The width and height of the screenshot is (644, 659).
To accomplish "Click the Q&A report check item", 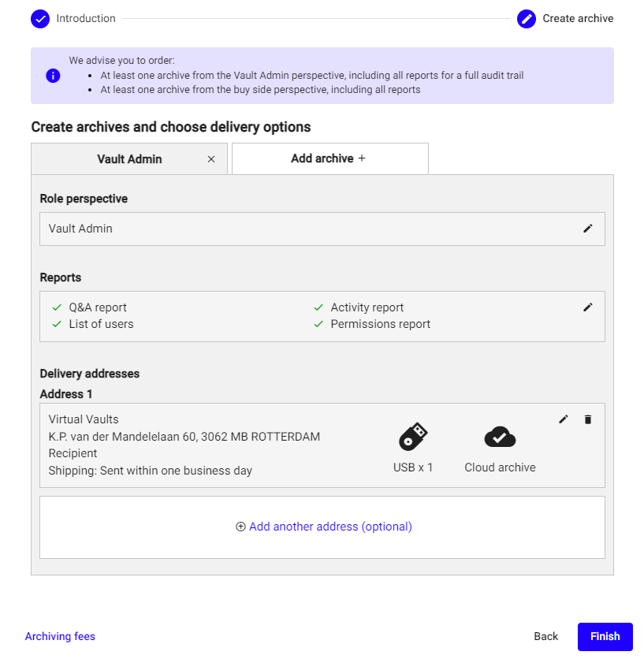I will 97,307.
